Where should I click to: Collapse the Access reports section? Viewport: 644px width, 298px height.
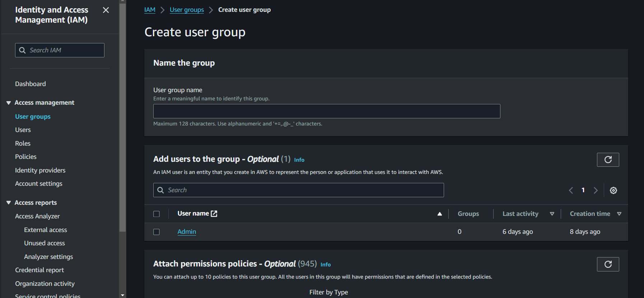point(9,203)
